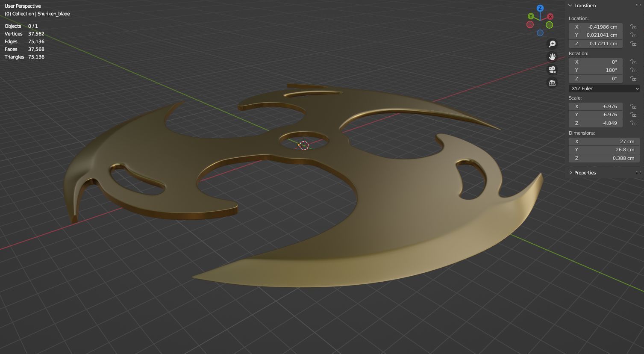Click the Properties panel drag grip dots
644x354 pixels.
tap(638, 173)
